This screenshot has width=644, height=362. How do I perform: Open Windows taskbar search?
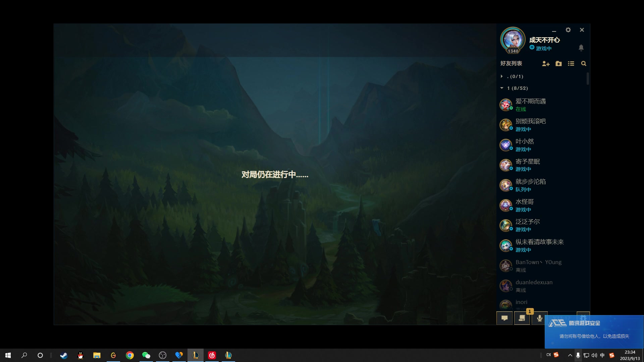tap(24, 355)
